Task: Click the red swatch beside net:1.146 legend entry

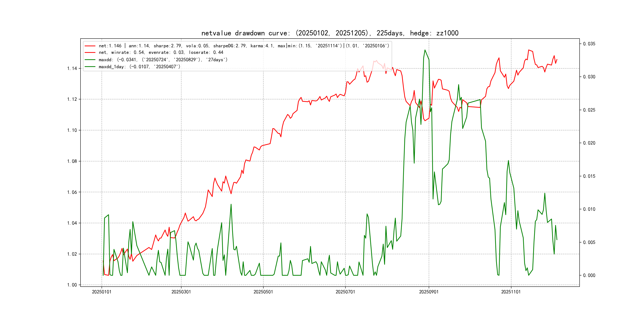Action: pyautogui.click(x=90, y=46)
